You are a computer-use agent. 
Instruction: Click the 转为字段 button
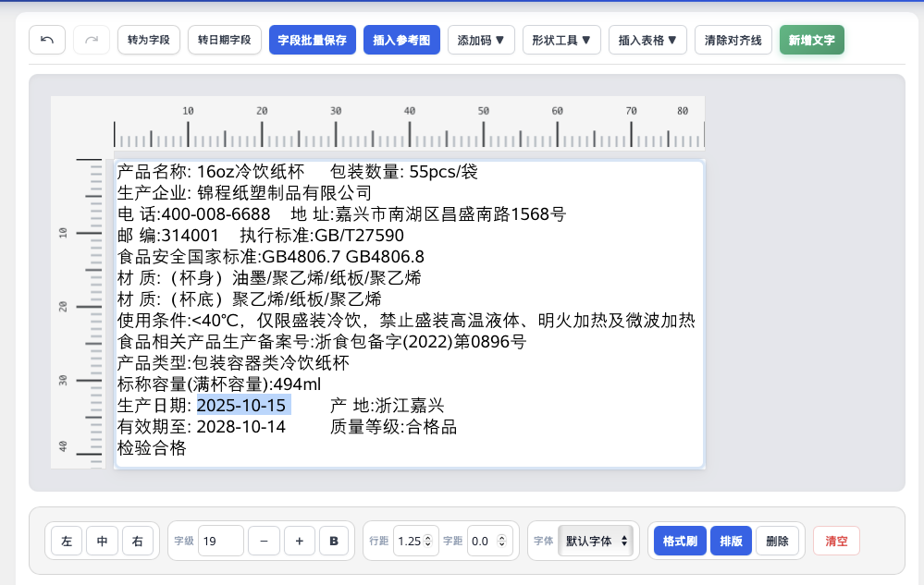[149, 41]
